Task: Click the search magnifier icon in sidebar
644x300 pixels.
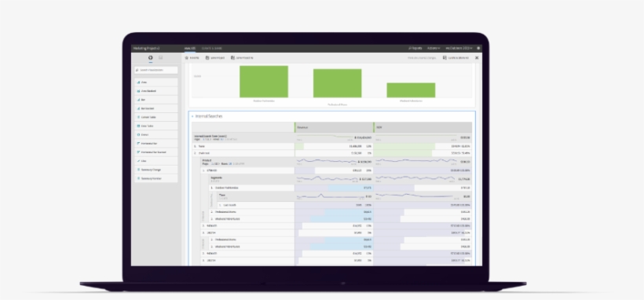Action: (x=137, y=70)
